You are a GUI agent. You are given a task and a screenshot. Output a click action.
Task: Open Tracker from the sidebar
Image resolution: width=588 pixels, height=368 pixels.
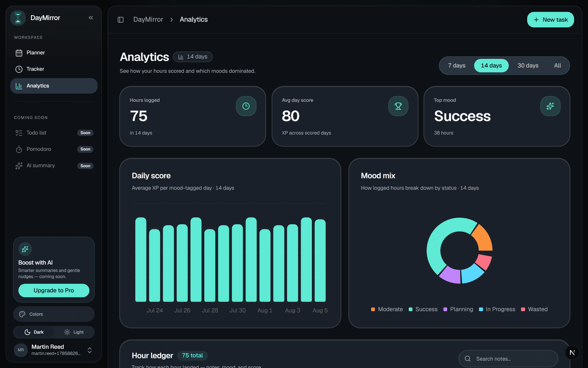pyautogui.click(x=54, y=69)
